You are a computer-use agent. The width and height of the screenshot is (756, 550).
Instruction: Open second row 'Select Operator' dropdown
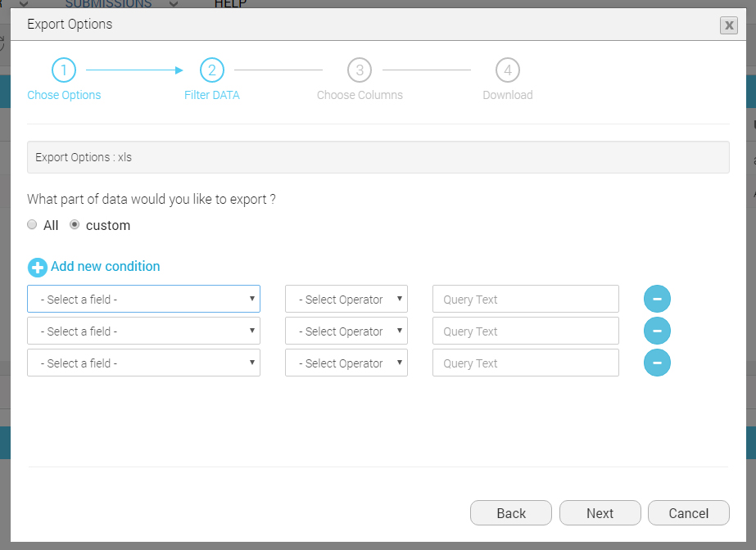pos(346,331)
